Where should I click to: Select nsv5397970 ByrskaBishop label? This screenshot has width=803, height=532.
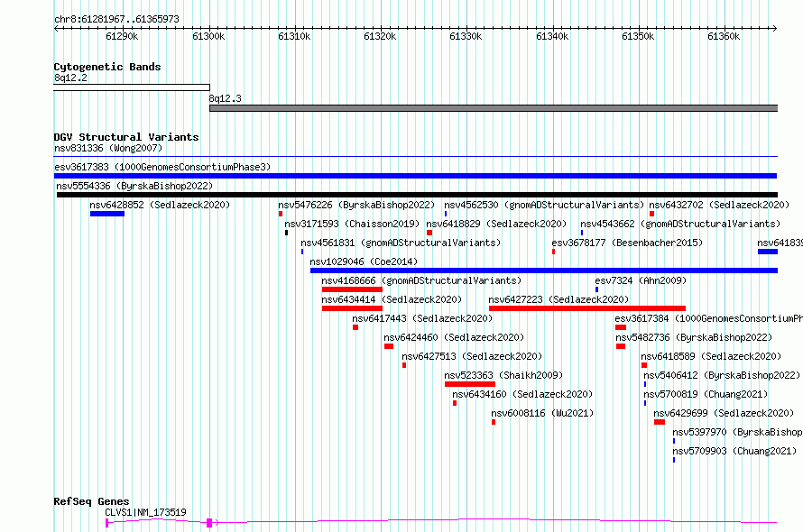737,432
